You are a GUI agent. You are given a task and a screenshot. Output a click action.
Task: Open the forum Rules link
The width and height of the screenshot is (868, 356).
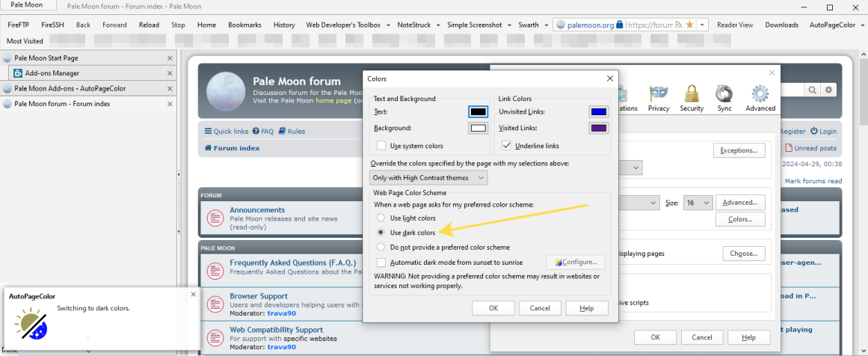click(x=292, y=131)
